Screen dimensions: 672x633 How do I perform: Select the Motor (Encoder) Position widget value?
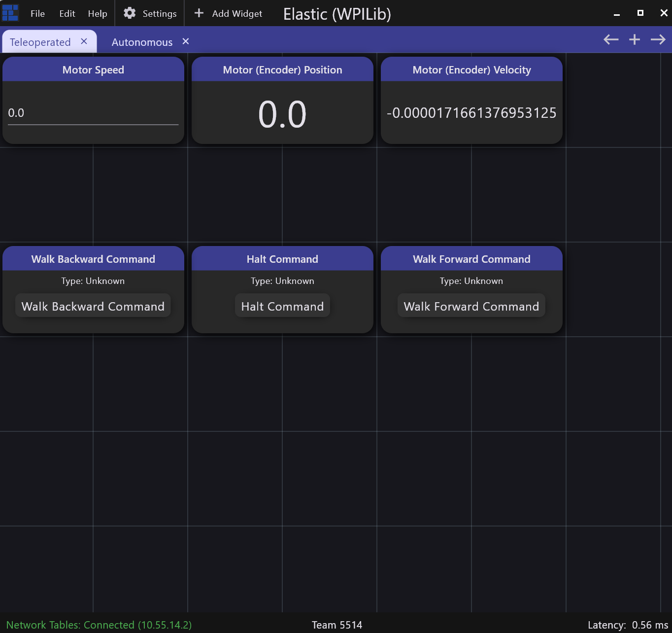pyautogui.click(x=282, y=114)
